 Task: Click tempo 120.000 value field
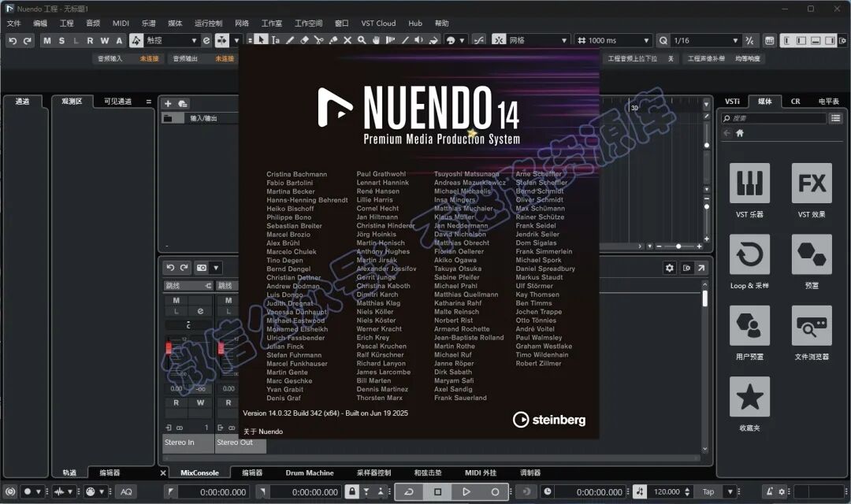tap(667, 491)
